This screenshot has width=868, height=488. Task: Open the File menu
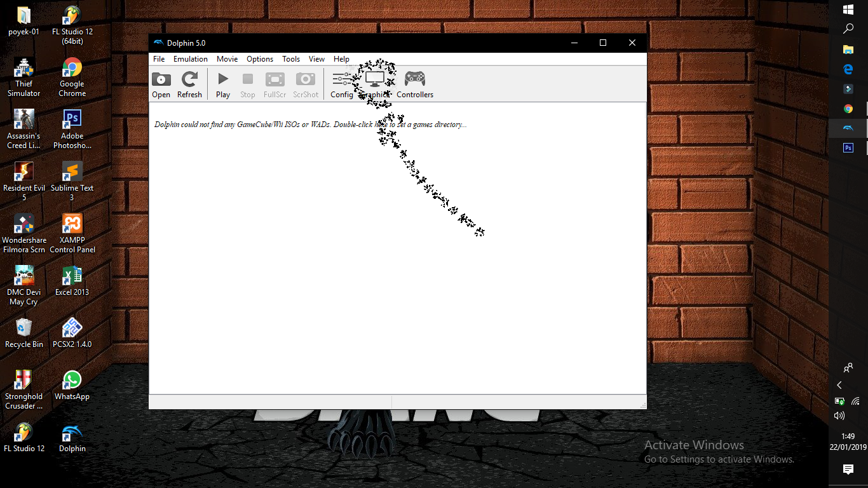[159, 59]
